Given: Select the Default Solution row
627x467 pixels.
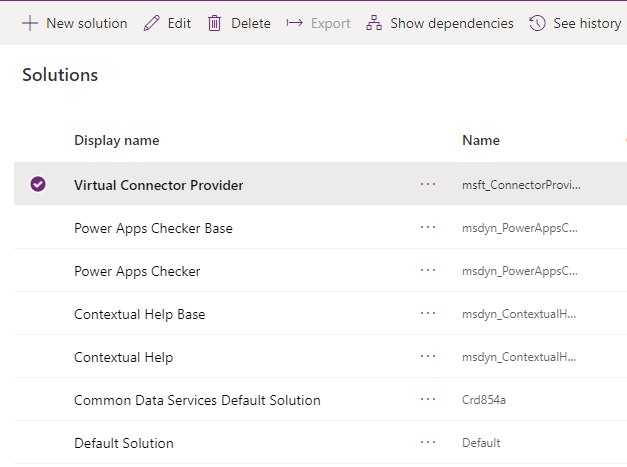Looking at the screenshot, I should [38, 443].
